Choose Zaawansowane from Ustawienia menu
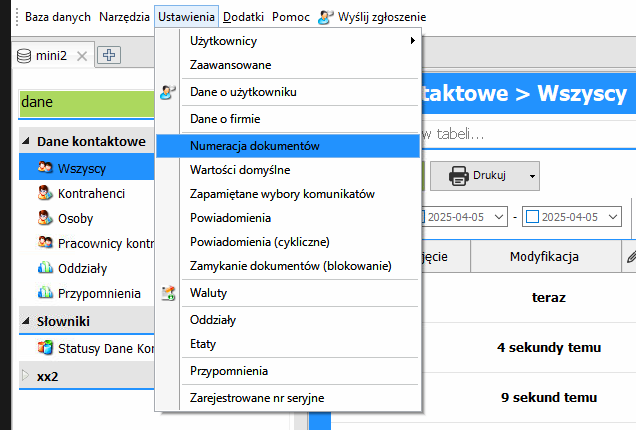This screenshot has height=430, width=636. pos(288,65)
